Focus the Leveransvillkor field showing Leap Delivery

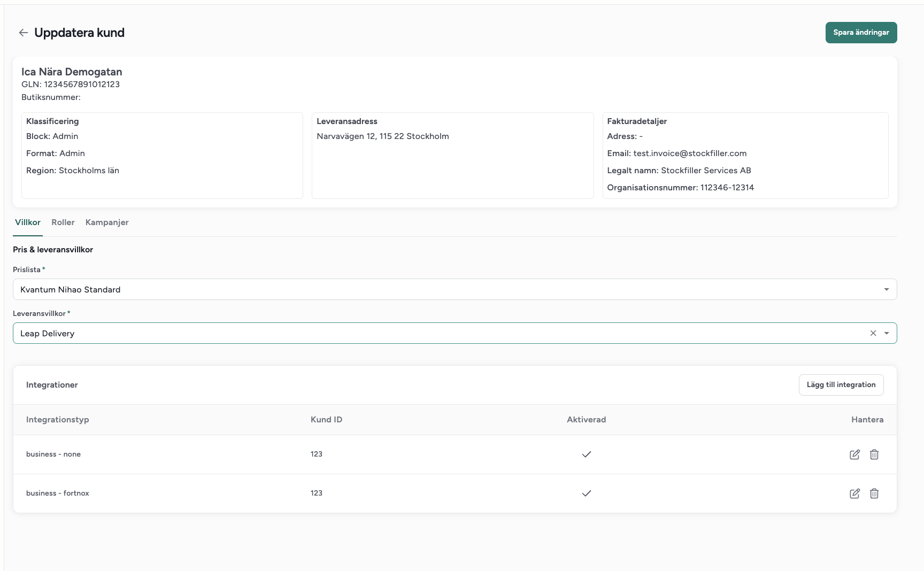[455, 333]
